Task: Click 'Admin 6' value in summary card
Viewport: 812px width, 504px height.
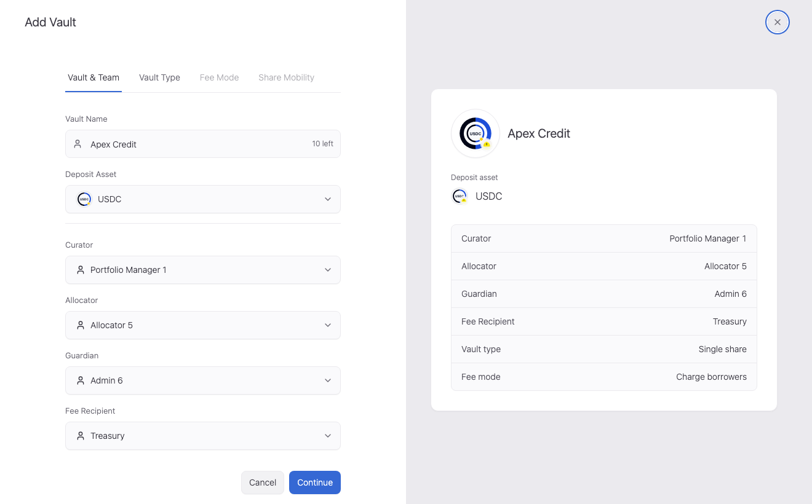Action: 730,294
